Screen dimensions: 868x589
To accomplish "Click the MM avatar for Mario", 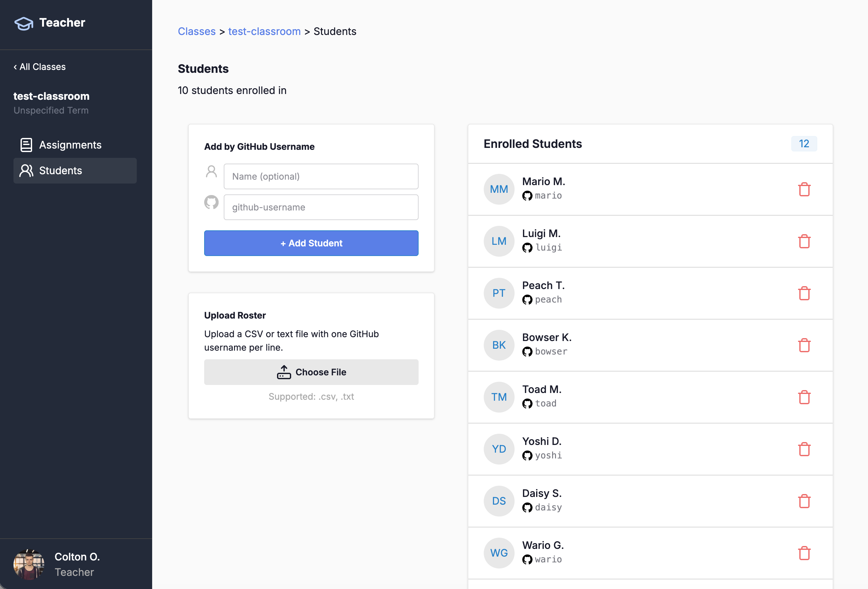I will point(499,189).
